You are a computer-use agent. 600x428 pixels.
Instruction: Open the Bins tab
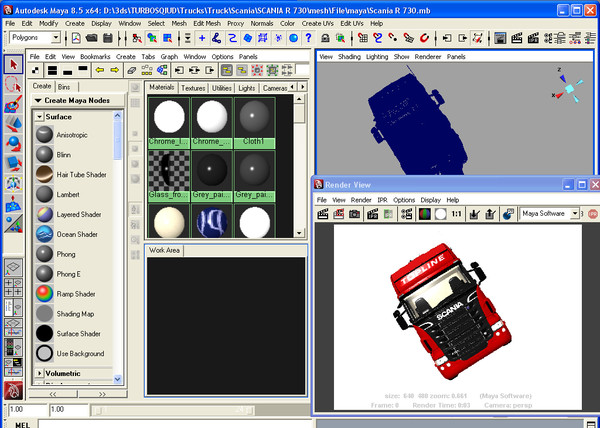(64, 87)
